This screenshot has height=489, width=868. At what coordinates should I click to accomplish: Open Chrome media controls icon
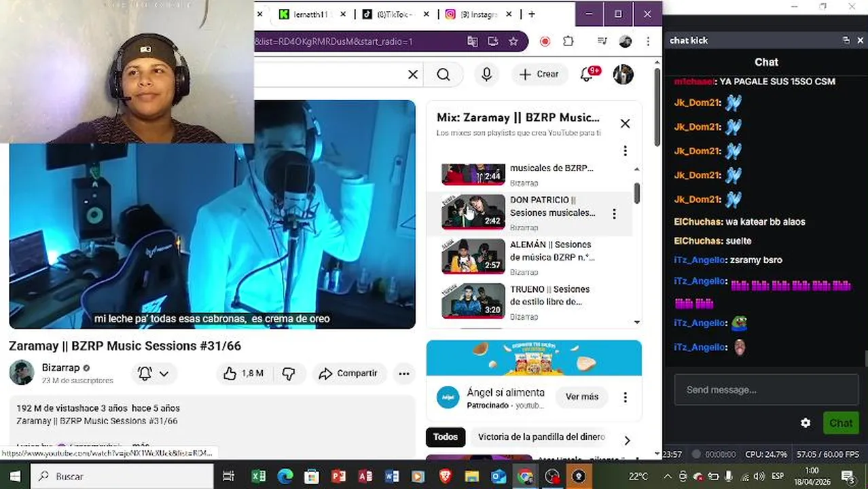(x=602, y=41)
